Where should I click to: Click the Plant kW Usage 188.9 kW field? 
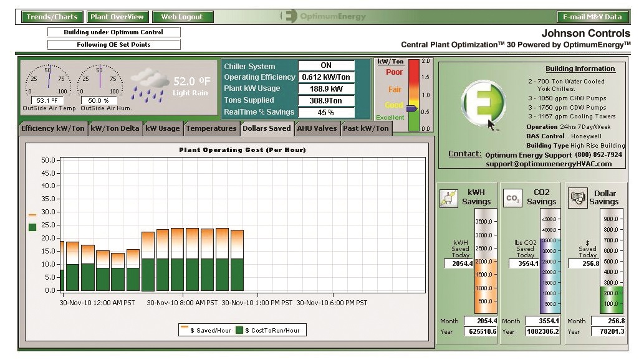326,88
